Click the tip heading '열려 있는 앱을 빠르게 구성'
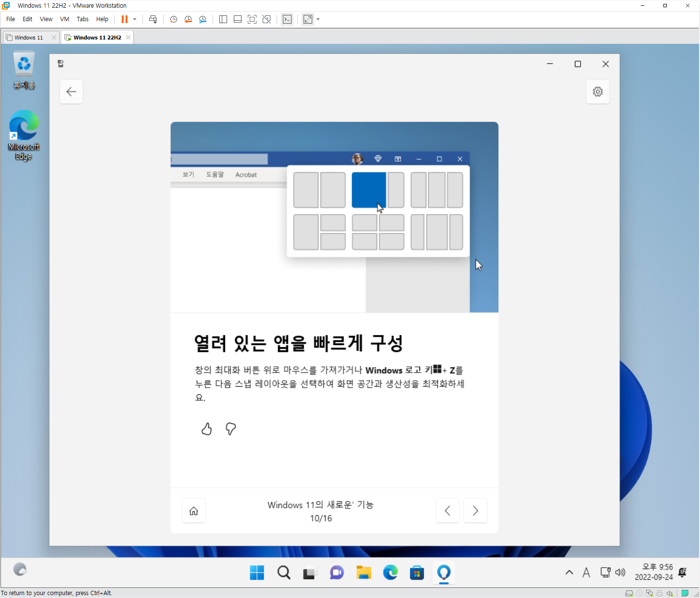 298,343
